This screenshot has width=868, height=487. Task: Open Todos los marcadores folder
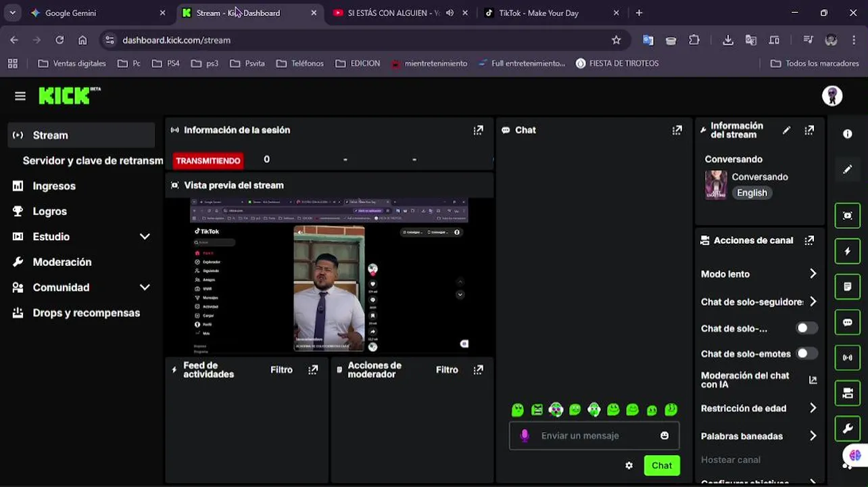(x=815, y=63)
